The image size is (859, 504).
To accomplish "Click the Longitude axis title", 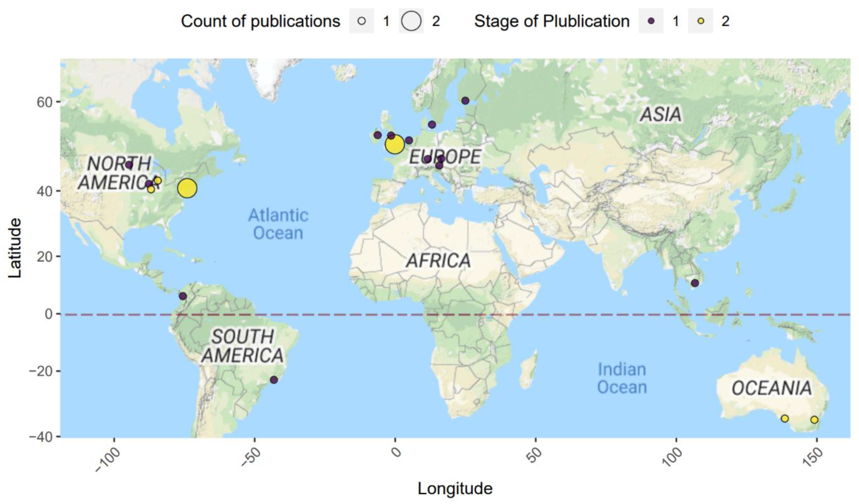I will pyautogui.click(x=455, y=489).
